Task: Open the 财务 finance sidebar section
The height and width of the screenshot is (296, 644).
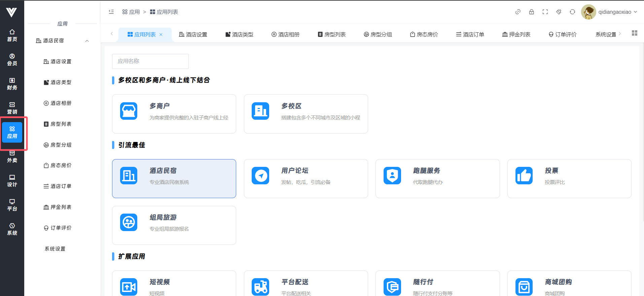Action: [12, 84]
